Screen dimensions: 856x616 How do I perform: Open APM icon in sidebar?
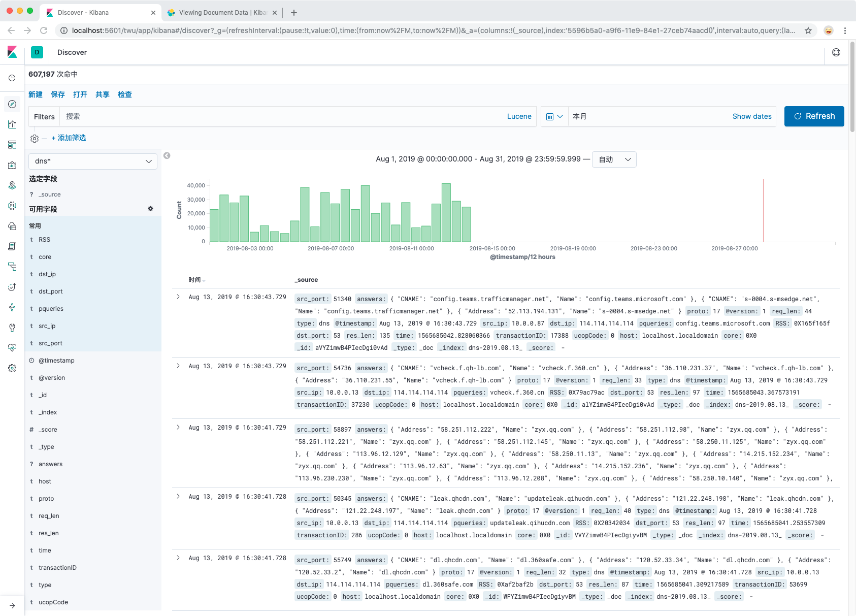[x=12, y=267]
